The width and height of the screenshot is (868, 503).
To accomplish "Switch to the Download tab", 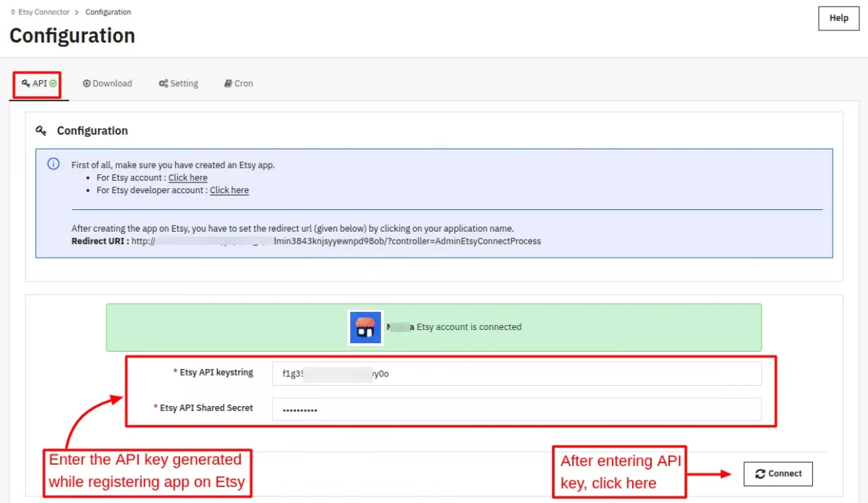I will [x=107, y=84].
